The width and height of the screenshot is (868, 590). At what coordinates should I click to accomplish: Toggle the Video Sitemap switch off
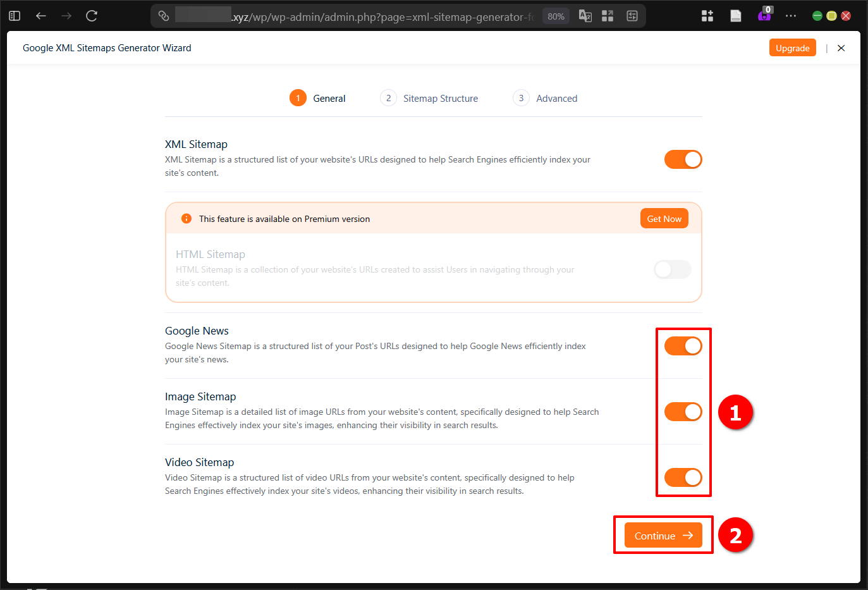coord(683,477)
